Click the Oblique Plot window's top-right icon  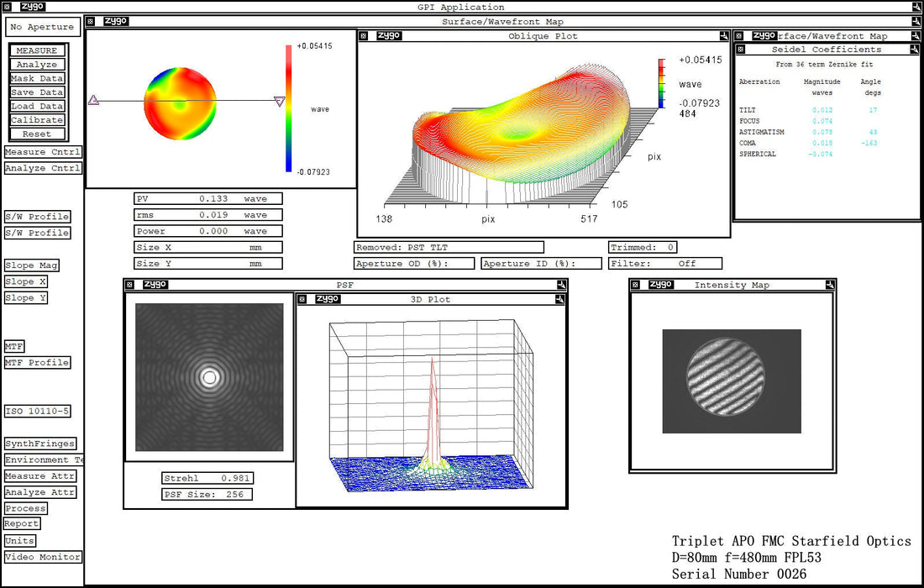click(x=723, y=36)
